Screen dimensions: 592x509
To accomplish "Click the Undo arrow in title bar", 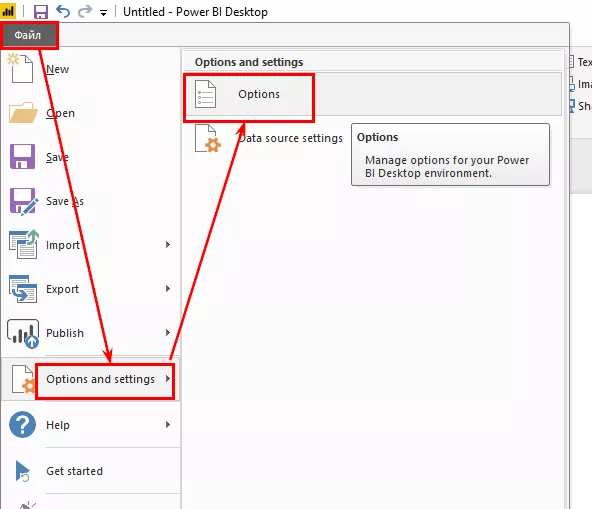I will (63, 11).
